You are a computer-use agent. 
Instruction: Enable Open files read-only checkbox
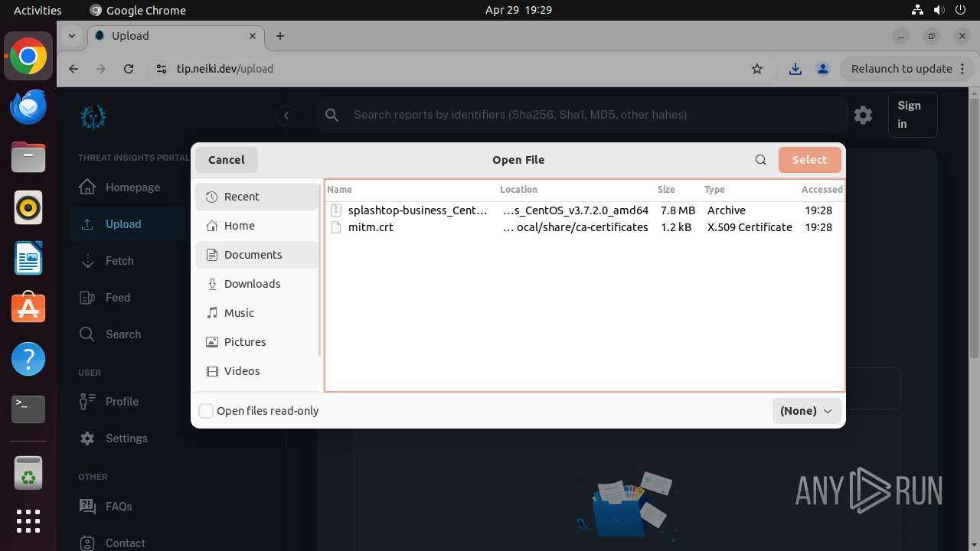point(206,411)
